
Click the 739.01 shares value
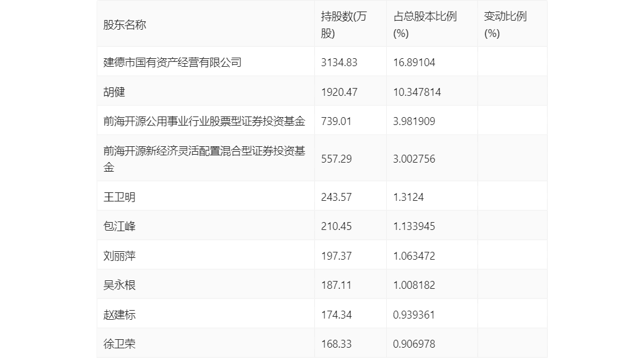coord(336,121)
